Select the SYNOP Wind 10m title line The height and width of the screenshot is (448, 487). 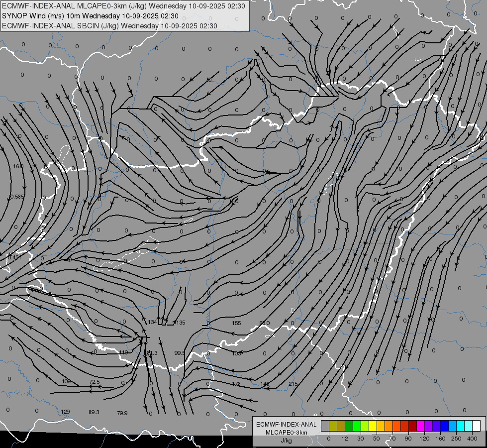[90, 16]
